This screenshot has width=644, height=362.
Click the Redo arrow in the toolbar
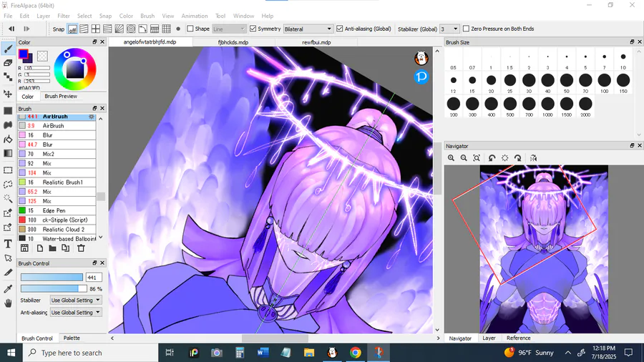click(26, 29)
